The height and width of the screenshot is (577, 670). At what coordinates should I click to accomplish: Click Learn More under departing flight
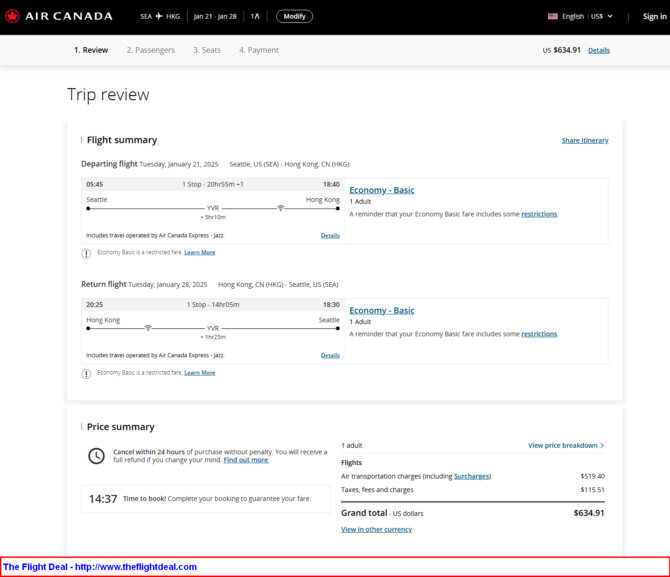[x=200, y=253]
